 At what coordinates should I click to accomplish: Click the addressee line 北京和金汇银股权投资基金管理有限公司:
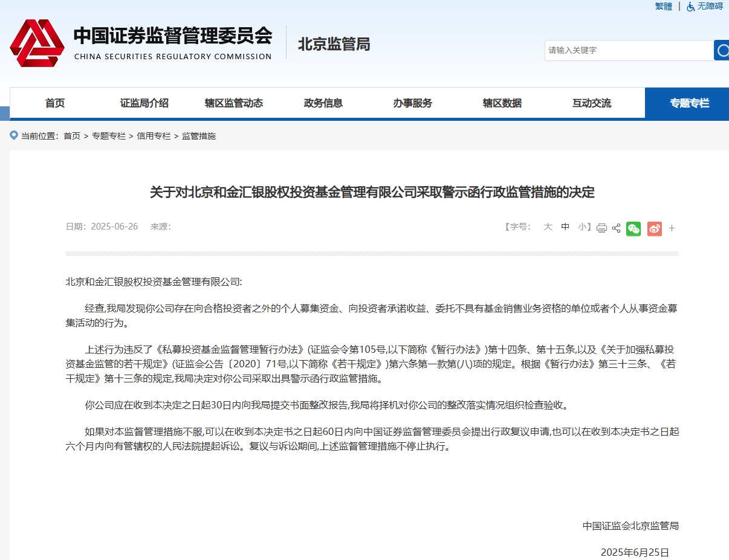click(154, 282)
